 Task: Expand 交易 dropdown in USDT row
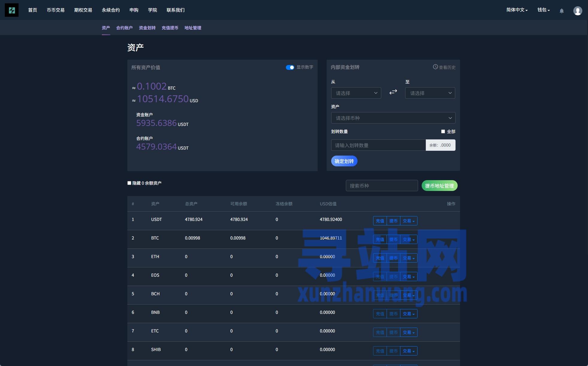[408, 221]
